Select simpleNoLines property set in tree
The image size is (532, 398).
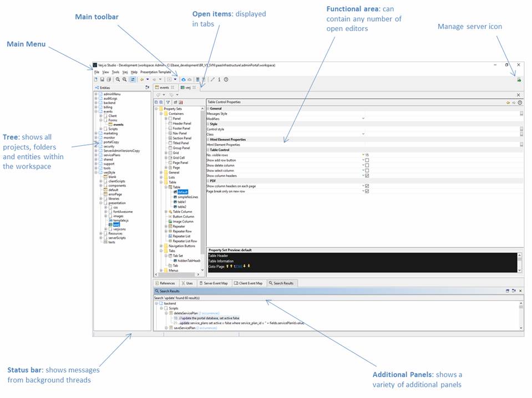pos(188,197)
